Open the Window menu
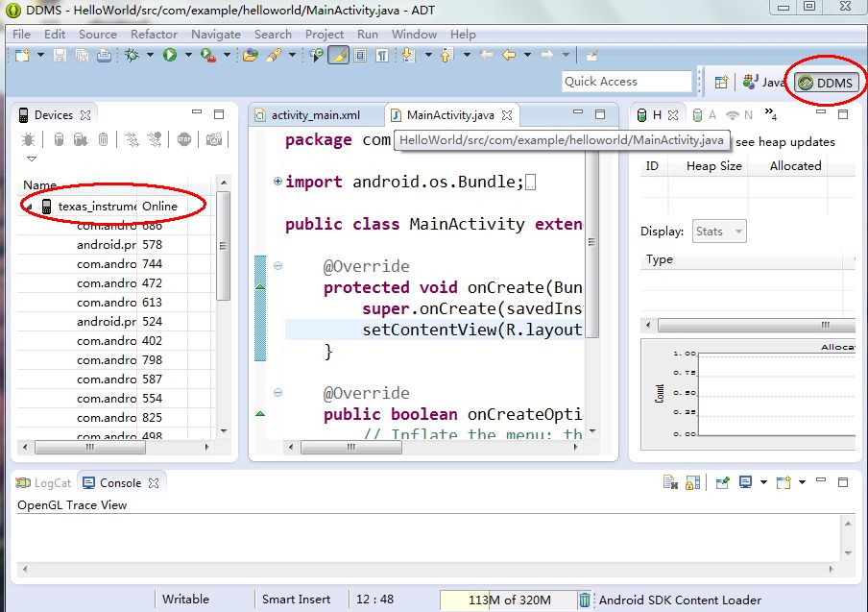Image resolution: width=868 pixels, height=612 pixels. [x=414, y=35]
